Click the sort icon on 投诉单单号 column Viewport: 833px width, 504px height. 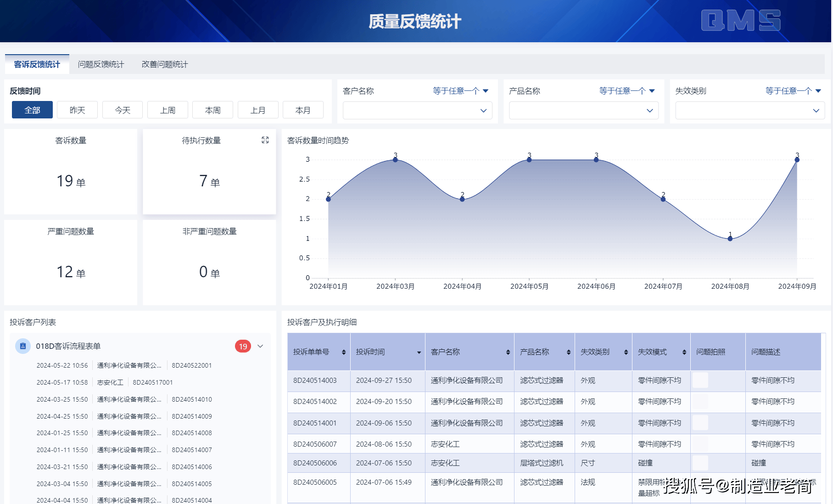(343, 352)
